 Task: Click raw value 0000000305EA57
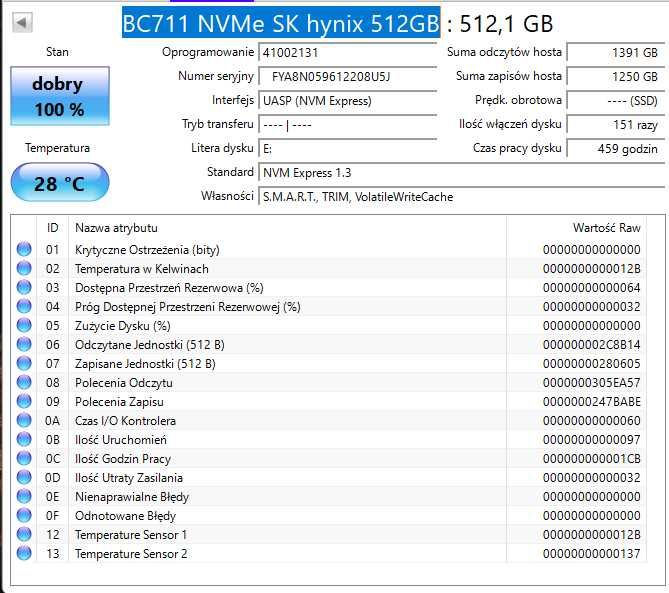pyautogui.click(x=591, y=383)
